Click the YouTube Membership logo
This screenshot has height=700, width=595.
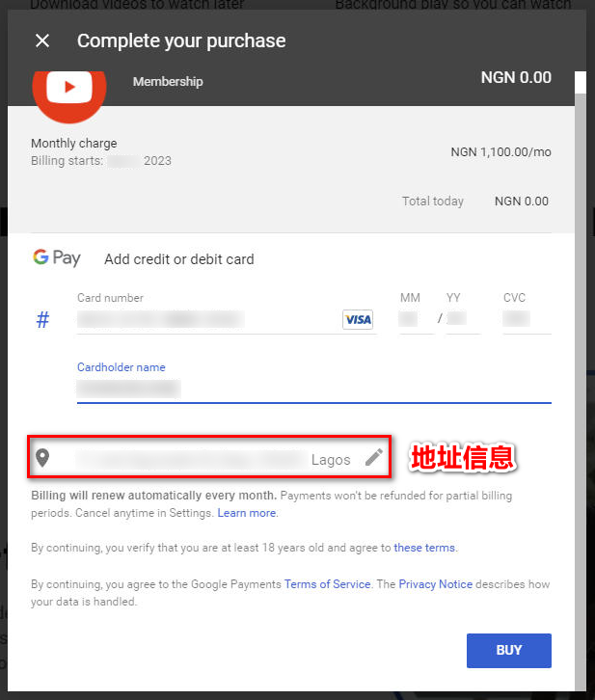[x=69, y=95]
